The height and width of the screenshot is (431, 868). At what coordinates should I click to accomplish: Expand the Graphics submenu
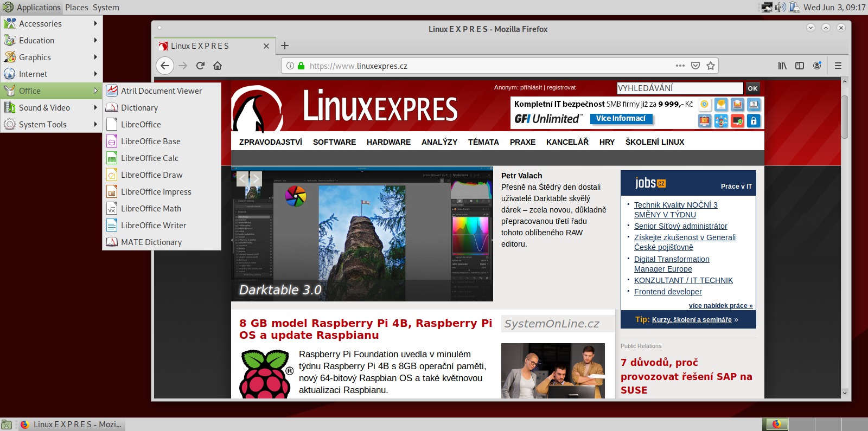[51, 57]
